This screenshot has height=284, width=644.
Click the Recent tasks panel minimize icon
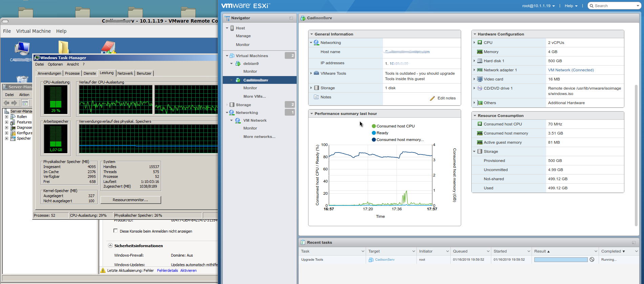click(634, 242)
